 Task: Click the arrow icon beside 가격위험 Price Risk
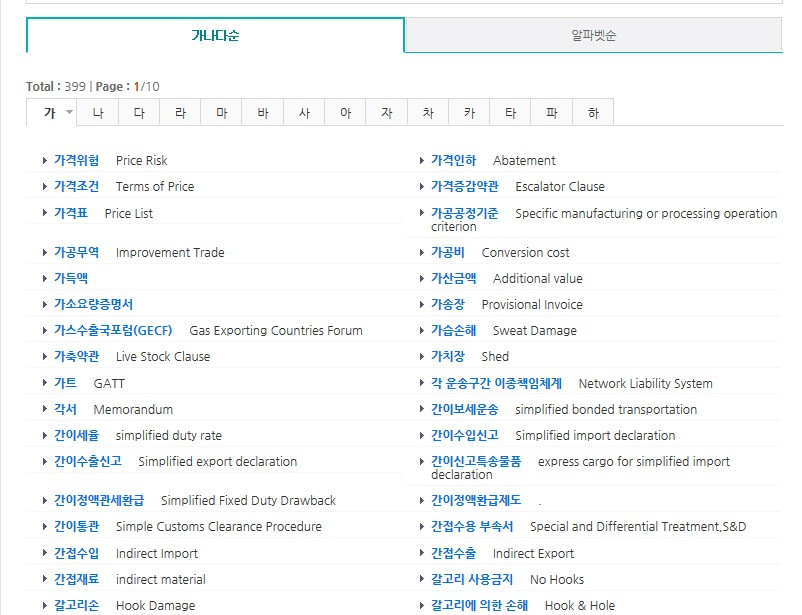(x=44, y=160)
